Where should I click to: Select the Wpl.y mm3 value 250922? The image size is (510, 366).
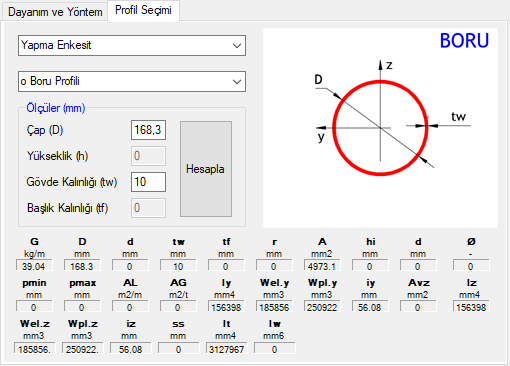coord(322,307)
